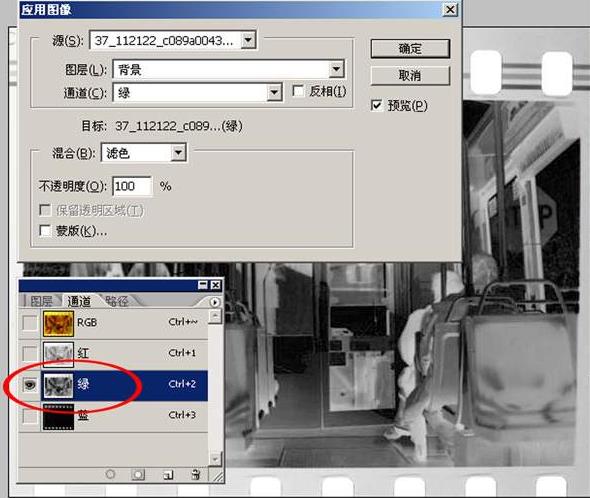
Task: Close the Channels palette
Action: pyautogui.click(x=216, y=285)
